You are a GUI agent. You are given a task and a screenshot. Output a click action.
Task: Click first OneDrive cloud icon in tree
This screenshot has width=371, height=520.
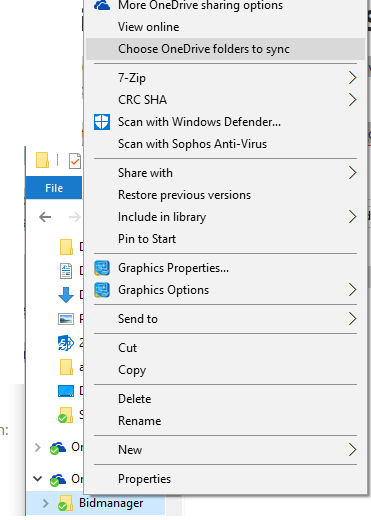point(58,448)
